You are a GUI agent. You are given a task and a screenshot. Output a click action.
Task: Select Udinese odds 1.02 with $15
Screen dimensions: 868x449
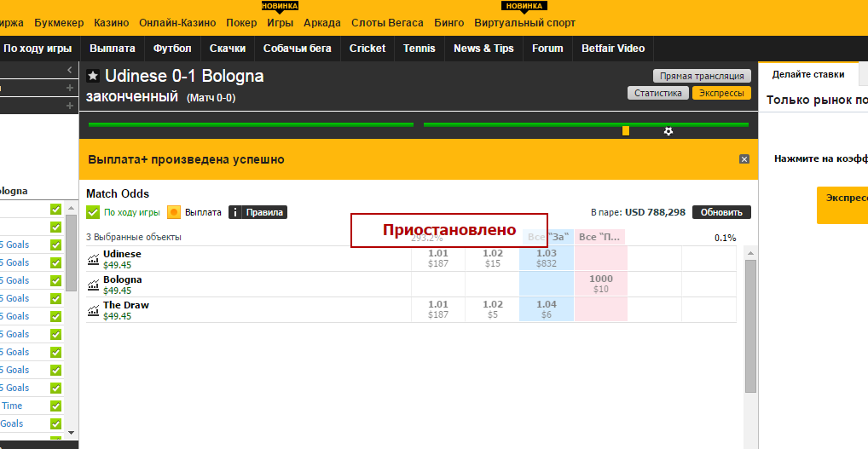pyautogui.click(x=493, y=258)
